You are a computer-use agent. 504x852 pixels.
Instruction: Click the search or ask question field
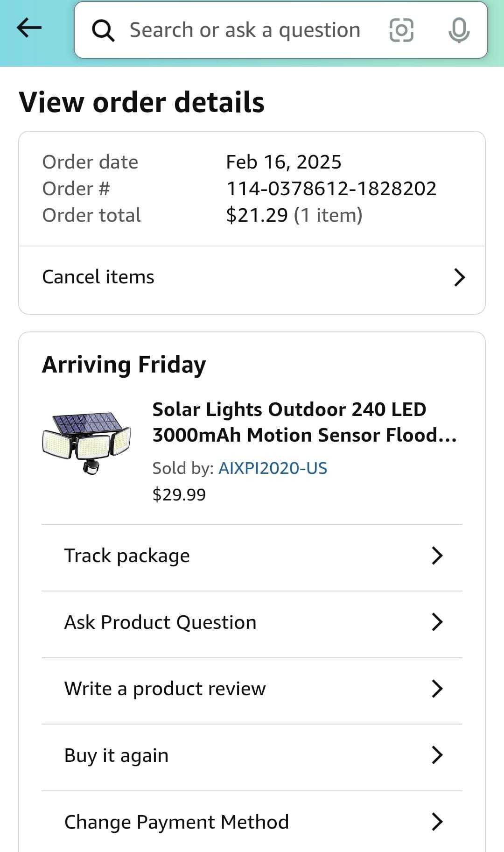[x=245, y=30]
